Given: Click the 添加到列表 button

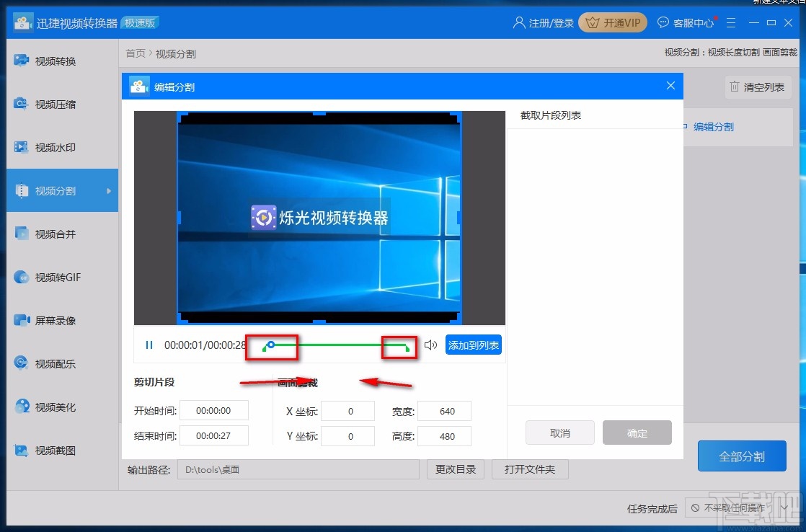Looking at the screenshot, I should (473, 345).
